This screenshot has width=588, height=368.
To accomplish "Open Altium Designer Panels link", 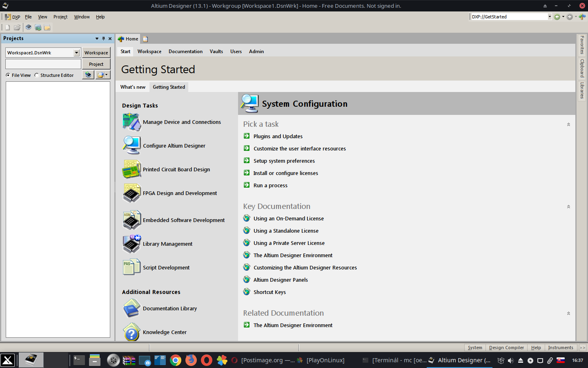I will 281,280.
